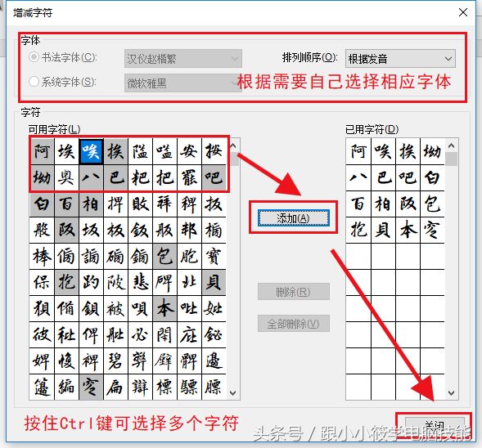Viewport: 482px width, 448px height.
Task: Select character 八 in available characters list
Action: (x=92, y=177)
